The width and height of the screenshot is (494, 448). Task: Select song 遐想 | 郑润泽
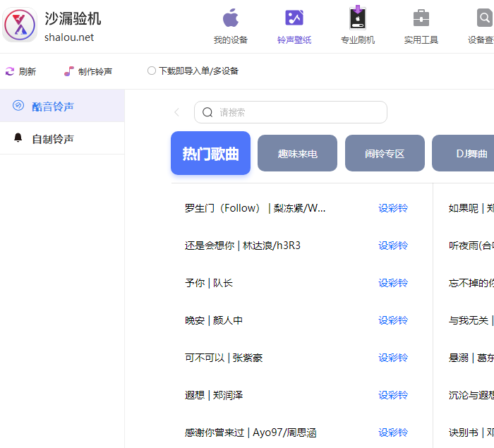tap(214, 395)
